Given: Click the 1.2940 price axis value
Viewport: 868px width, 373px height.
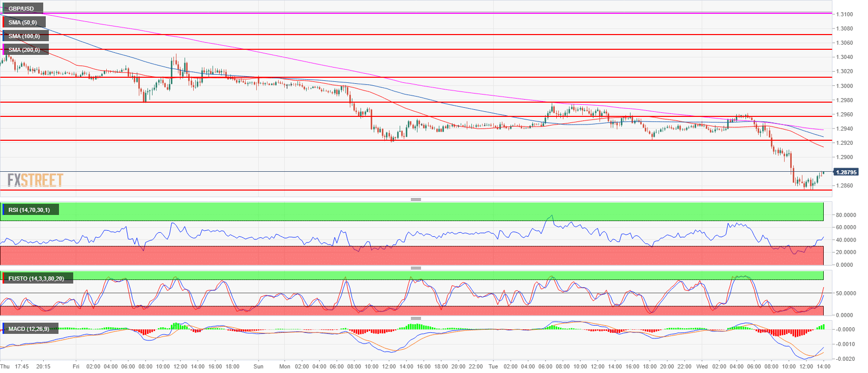Looking at the screenshot, I should point(845,129).
